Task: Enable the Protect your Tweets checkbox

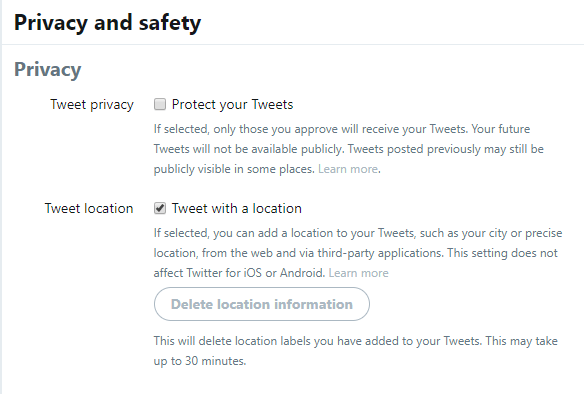Action: pos(160,104)
